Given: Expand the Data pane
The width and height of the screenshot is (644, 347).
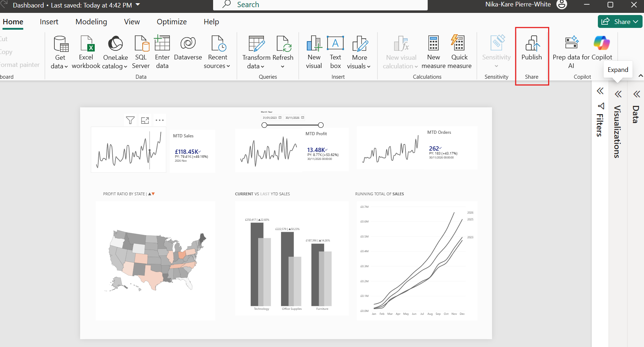Looking at the screenshot, I should click(x=636, y=94).
